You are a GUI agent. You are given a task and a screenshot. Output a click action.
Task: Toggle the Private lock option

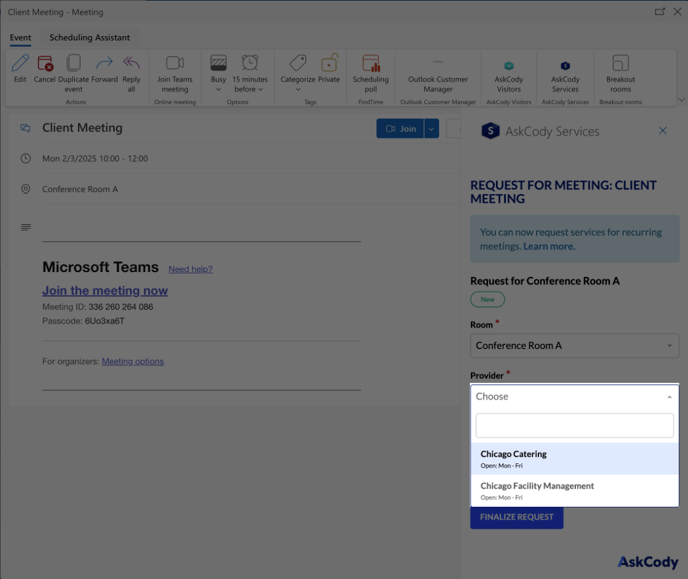[x=329, y=68]
